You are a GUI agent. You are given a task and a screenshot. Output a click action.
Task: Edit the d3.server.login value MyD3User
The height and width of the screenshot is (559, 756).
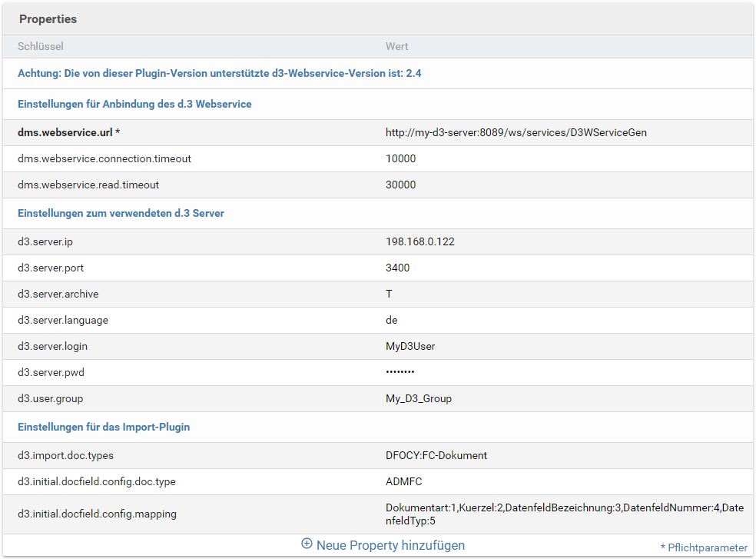(x=410, y=346)
